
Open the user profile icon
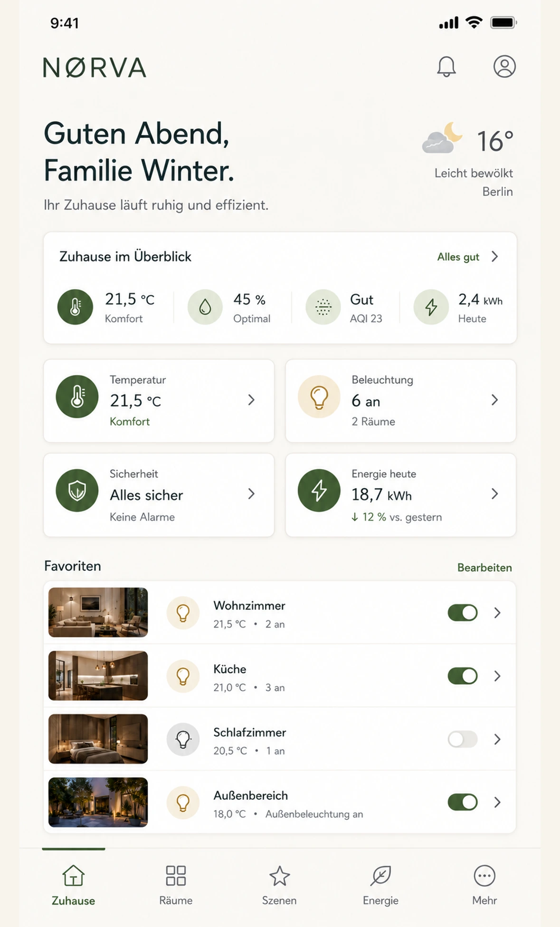(x=504, y=66)
